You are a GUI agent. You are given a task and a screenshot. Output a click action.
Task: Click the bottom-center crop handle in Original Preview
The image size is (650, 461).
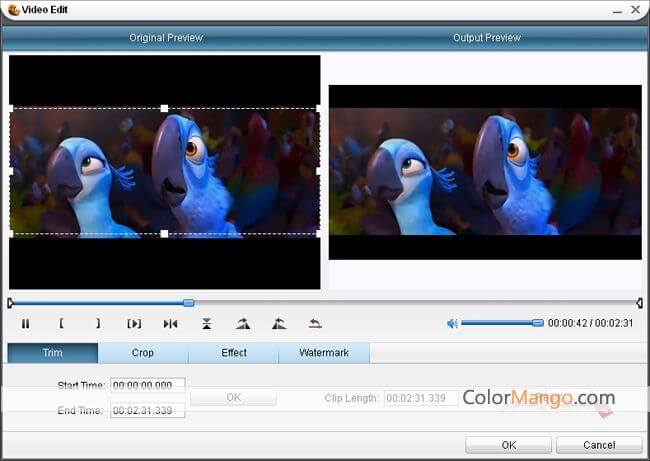(164, 234)
